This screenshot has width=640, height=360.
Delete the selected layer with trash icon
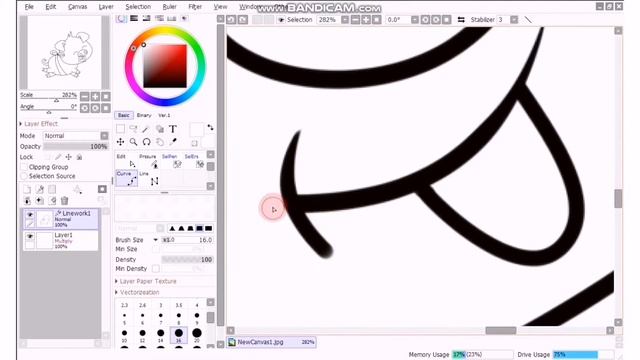pyautogui.click(x=64, y=201)
